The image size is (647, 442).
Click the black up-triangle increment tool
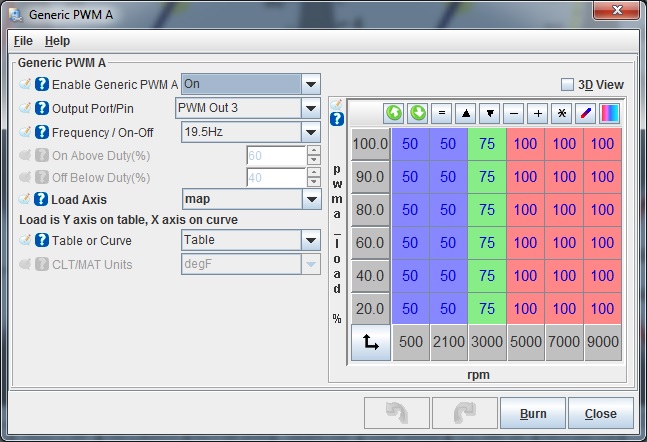(x=465, y=113)
